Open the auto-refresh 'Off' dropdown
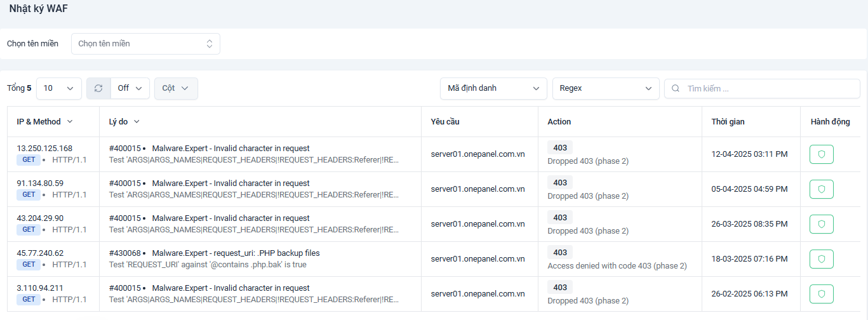868x320 pixels. (130, 88)
